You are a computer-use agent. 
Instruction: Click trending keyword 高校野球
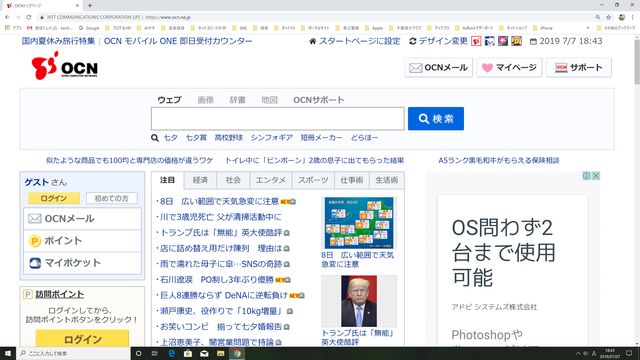coord(229,138)
